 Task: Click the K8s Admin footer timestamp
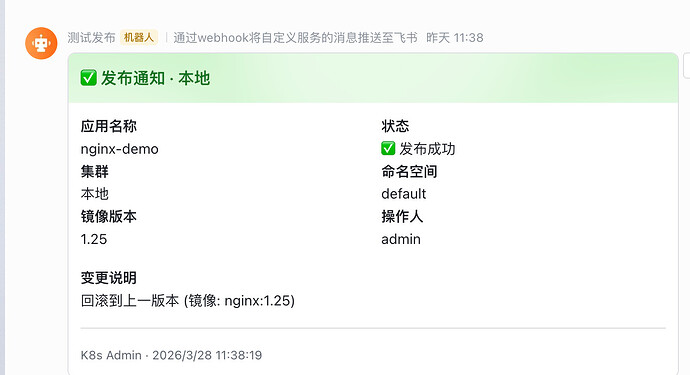(171, 355)
